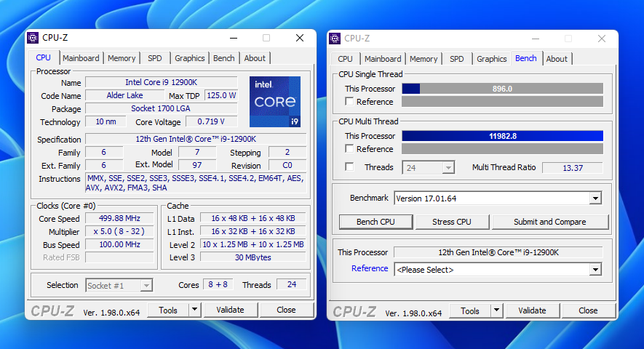644x349 pixels.
Task: Open Graphics tab in left window
Action: pyautogui.click(x=190, y=58)
